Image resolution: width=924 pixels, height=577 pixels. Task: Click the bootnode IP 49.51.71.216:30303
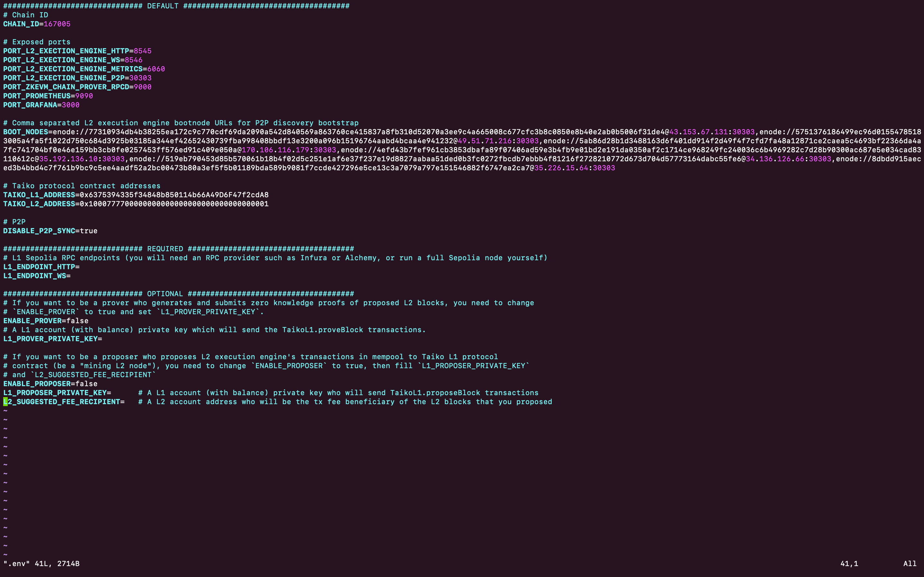(498, 141)
